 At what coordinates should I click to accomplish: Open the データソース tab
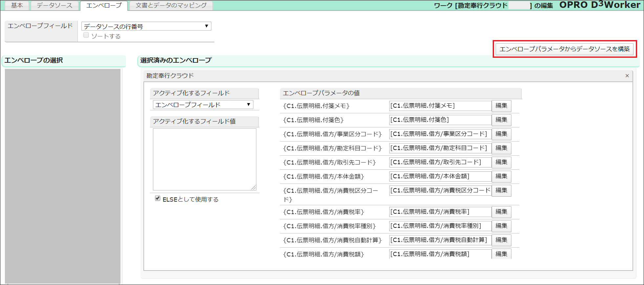click(x=54, y=6)
